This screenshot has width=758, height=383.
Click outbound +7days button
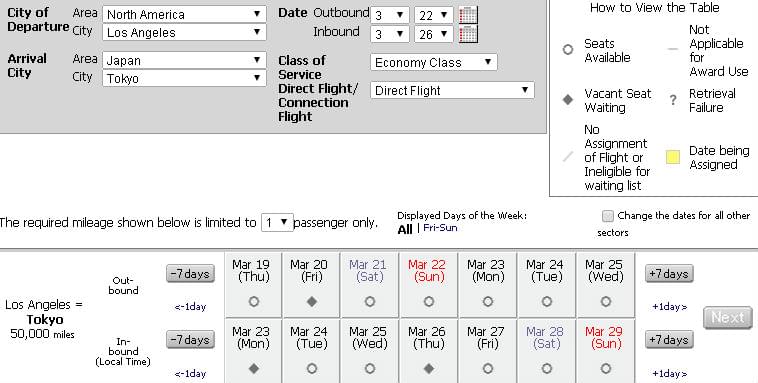click(x=669, y=274)
